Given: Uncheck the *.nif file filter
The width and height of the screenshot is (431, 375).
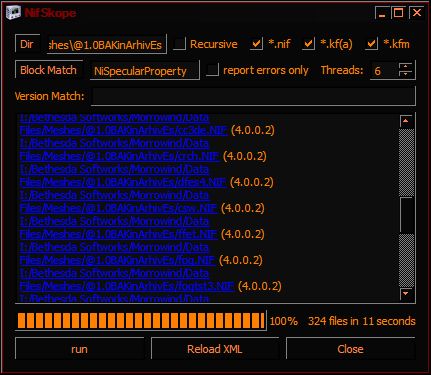Looking at the screenshot, I should 256,44.
